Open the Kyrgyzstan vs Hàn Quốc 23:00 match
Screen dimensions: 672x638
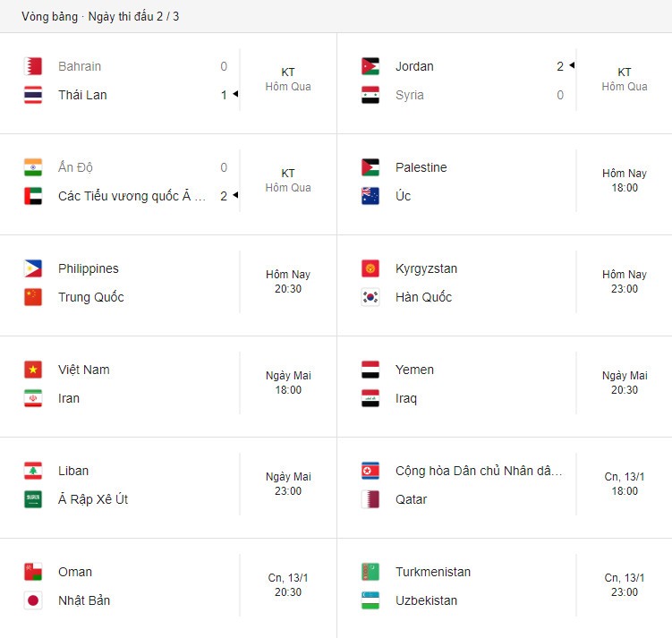pyautogui.click(x=505, y=283)
